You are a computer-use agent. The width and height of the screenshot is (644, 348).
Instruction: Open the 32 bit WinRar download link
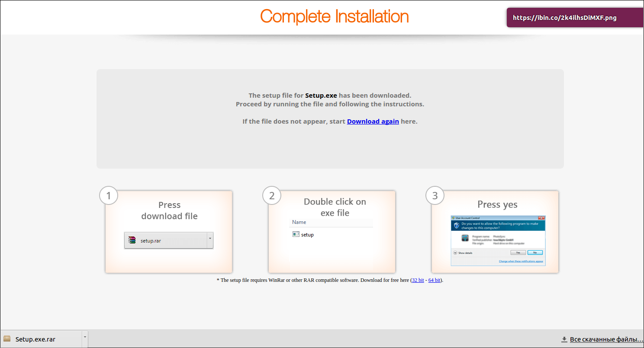418,280
